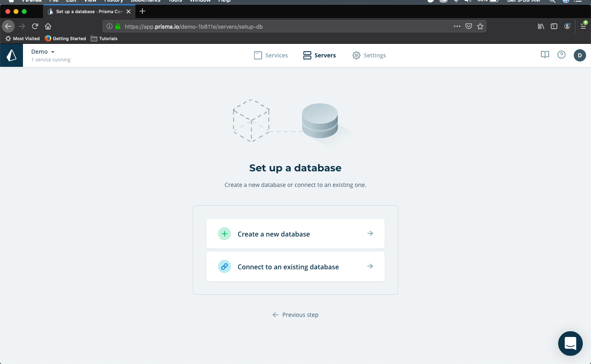Show site information icon in address bar

[110, 26]
